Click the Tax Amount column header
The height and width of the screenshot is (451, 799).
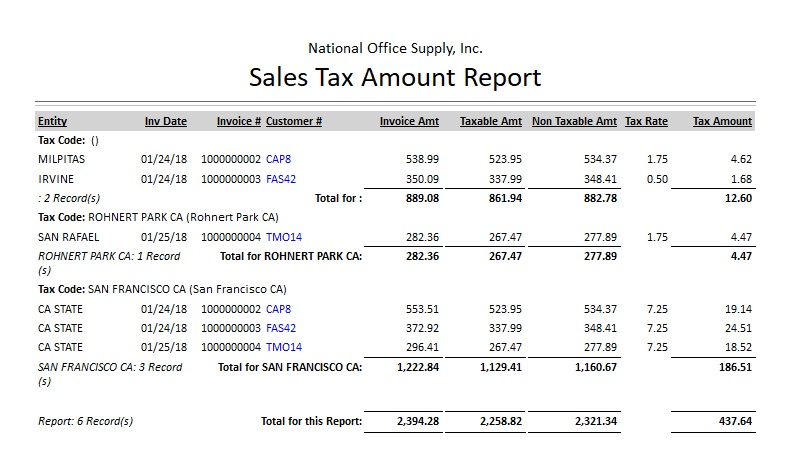point(722,122)
